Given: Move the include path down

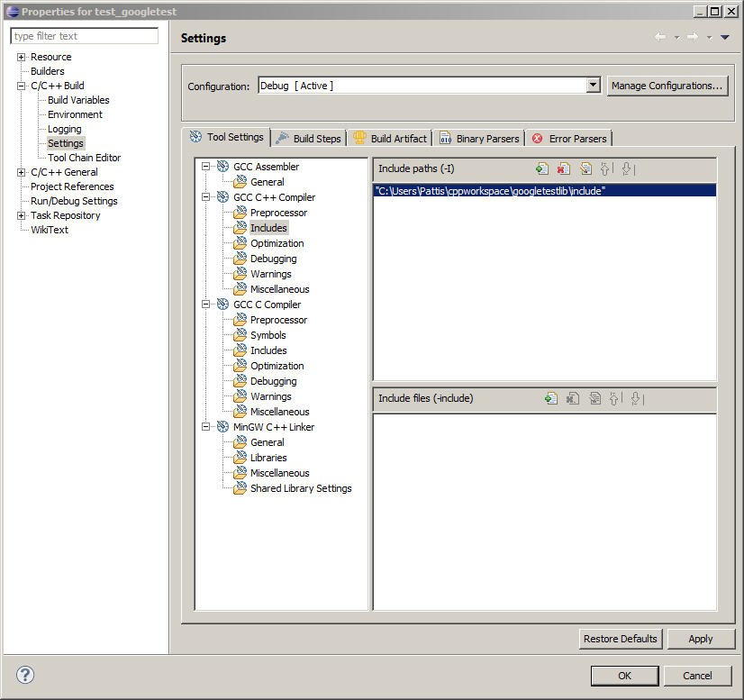Looking at the screenshot, I should tap(627, 169).
